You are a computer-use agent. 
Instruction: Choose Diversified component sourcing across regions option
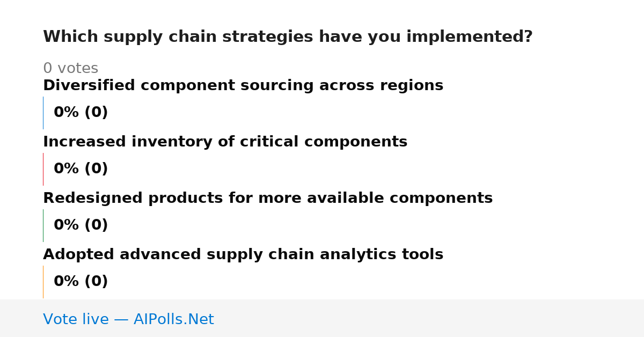243,86
